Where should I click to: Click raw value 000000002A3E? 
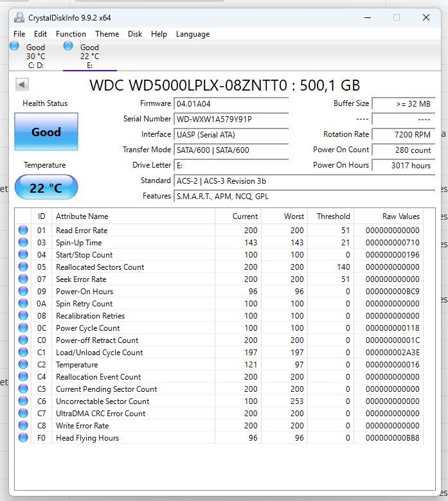tap(392, 353)
